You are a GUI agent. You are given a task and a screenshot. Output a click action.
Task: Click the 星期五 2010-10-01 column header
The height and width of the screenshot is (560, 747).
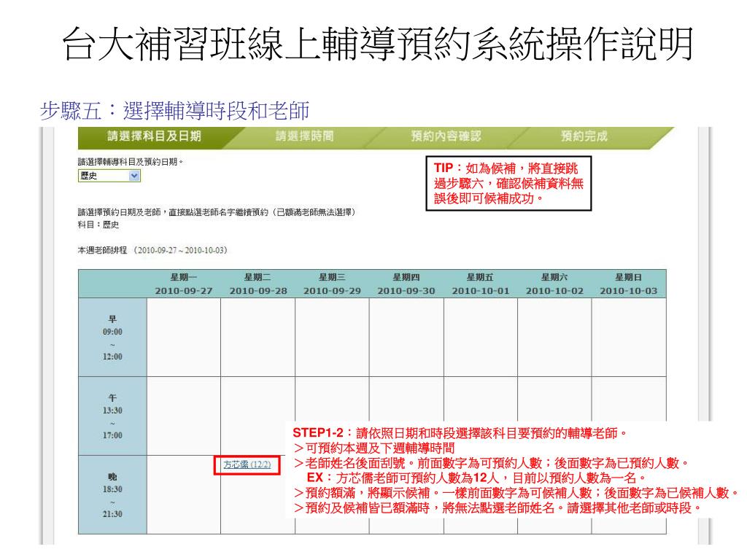[480, 284]
